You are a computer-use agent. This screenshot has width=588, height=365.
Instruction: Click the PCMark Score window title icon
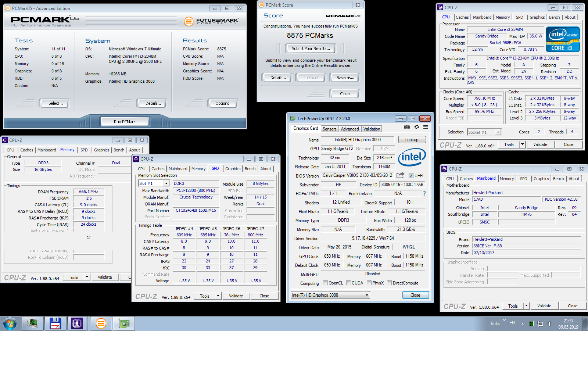coord(261,5)
